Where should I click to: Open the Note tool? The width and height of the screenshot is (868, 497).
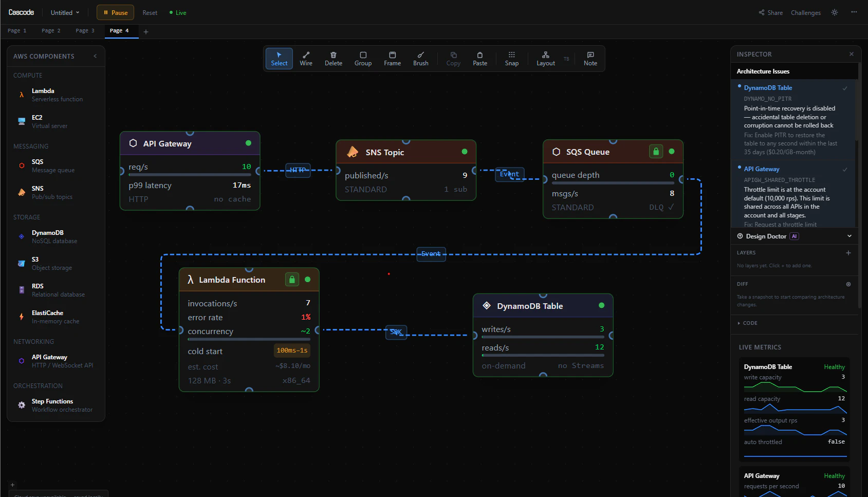pos(590,58)
